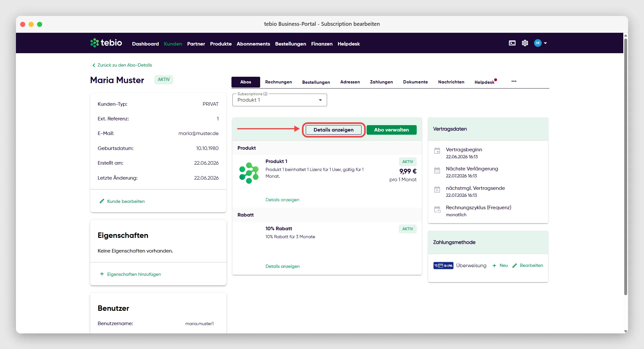Click the pencil icon next to Bearbeiten
The height and width of the screenshot is (349, 644).
coord(515,266)
